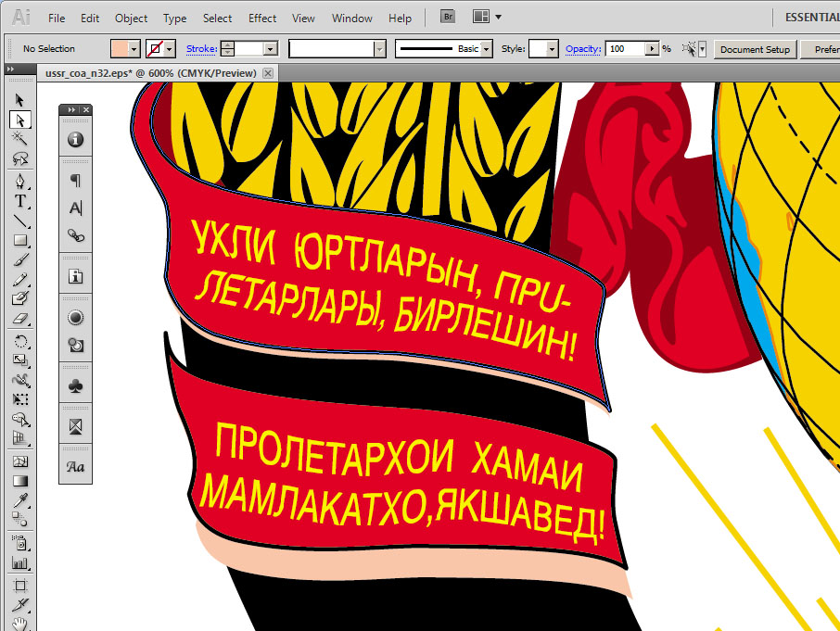Click the Document Setup button

(x=755, y=49)
